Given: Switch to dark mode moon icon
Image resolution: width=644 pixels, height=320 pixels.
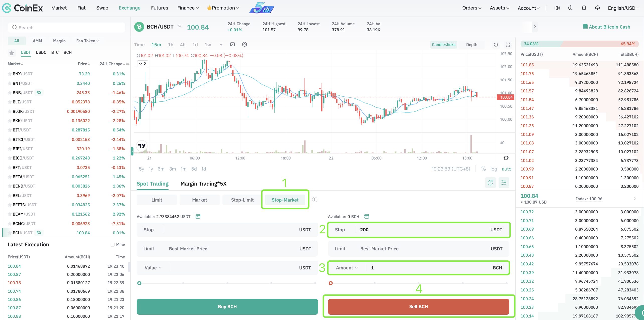Looking at the screenshot, I should (x=571, y=8).
